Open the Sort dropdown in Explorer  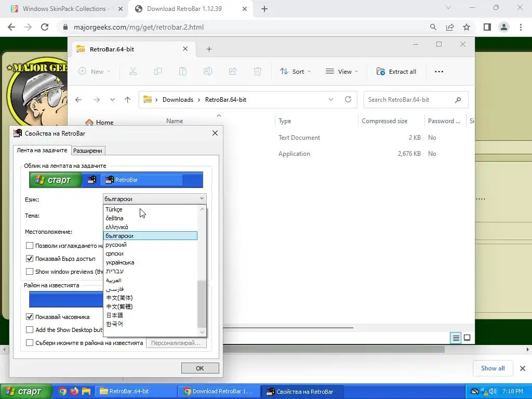(x=295, y=72)
